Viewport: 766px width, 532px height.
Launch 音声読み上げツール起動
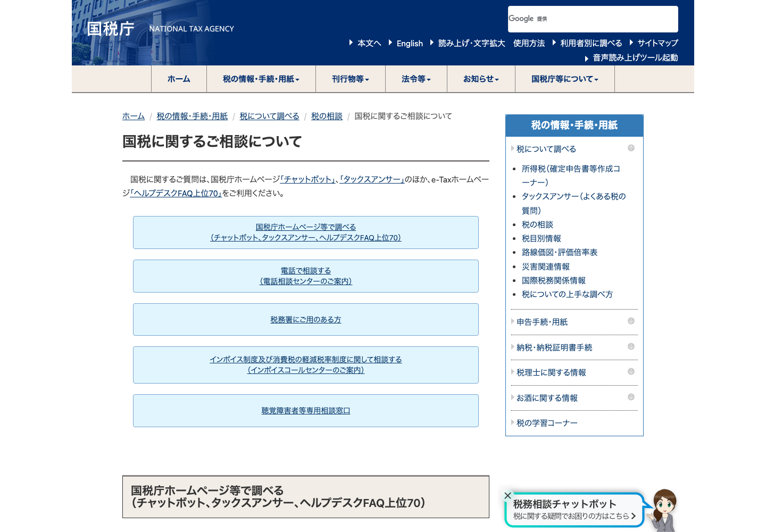(x=635, y=57)
